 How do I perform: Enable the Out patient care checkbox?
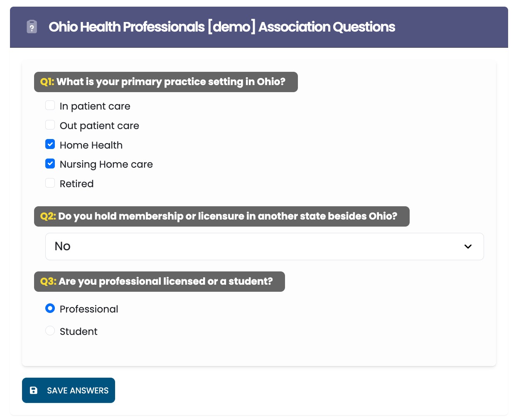(x=50, y=125)
